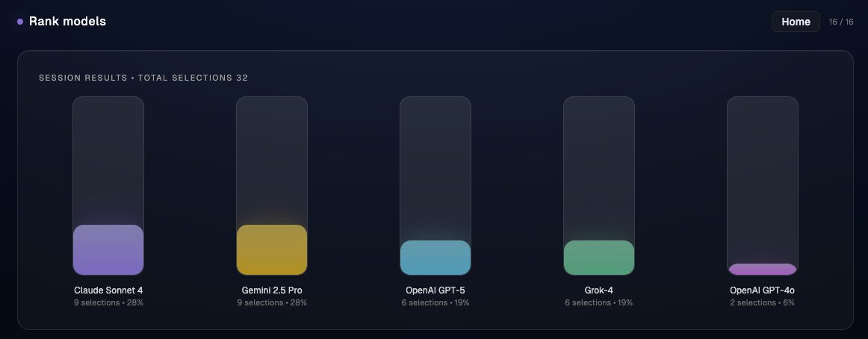The image size is (868, 339).
Task: Click the Gemini 2.5 Pro label
Action: (x=272, y=290)
